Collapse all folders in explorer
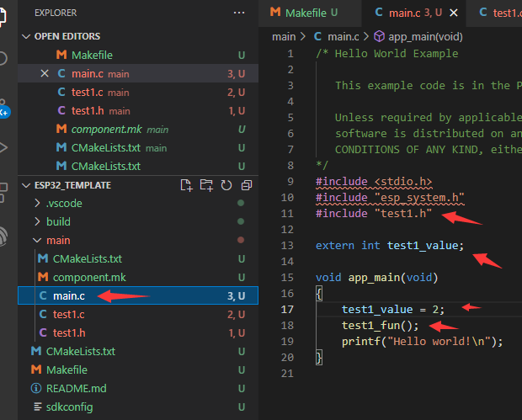522x420 pixels. pos(247,185)
